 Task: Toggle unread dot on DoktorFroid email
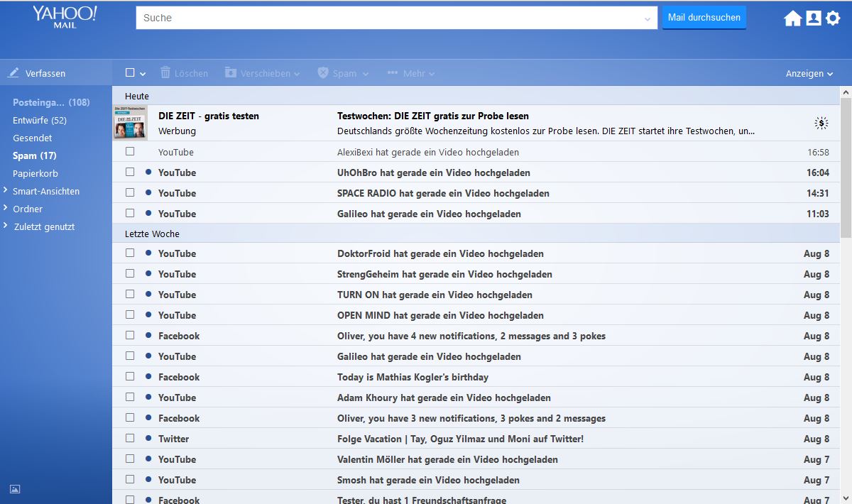tap(148, 253)
